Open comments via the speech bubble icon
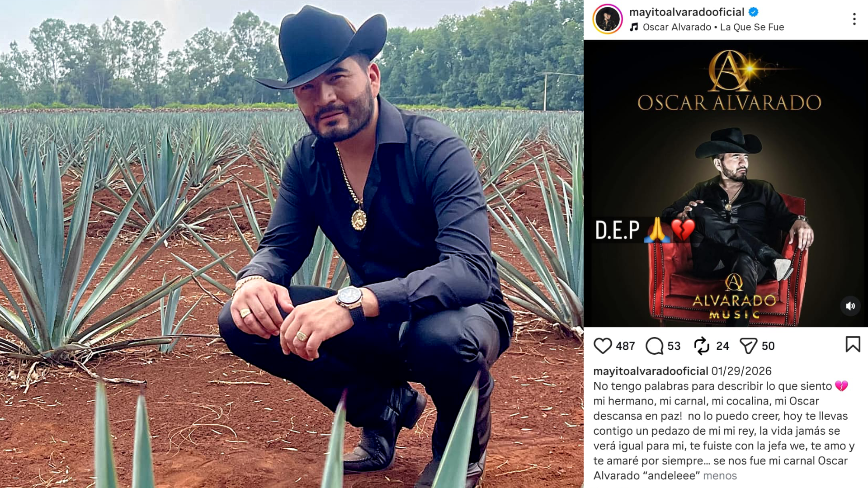This screenshot has height=488, width=868. tap(654, 346)
